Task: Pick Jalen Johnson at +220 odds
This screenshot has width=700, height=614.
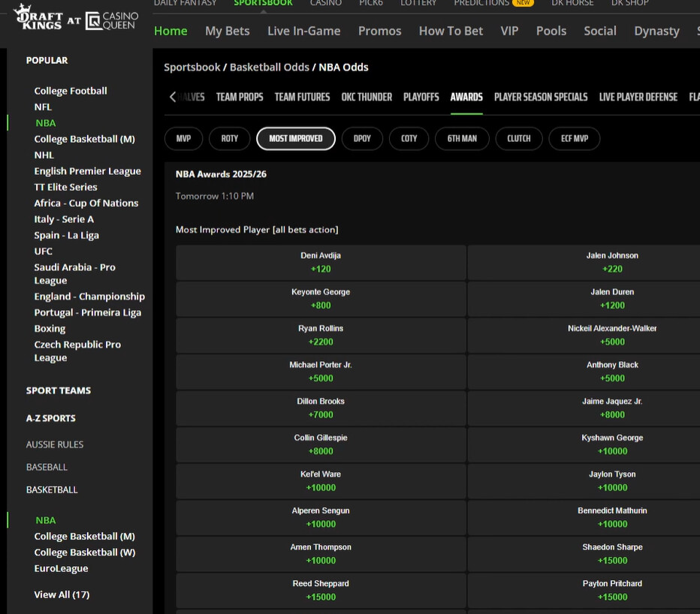Action: 611,262
